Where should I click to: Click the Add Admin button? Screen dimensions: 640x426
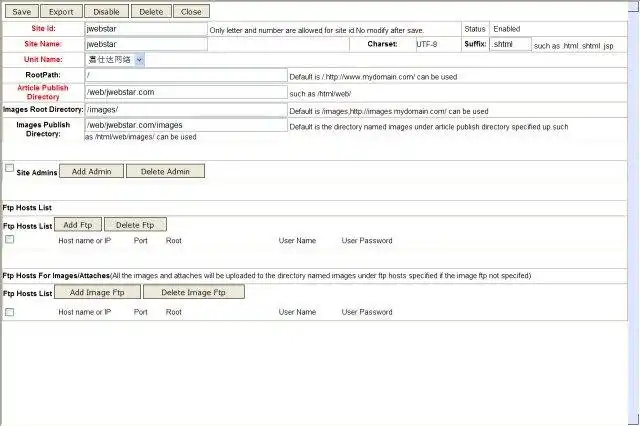(91, 171)
